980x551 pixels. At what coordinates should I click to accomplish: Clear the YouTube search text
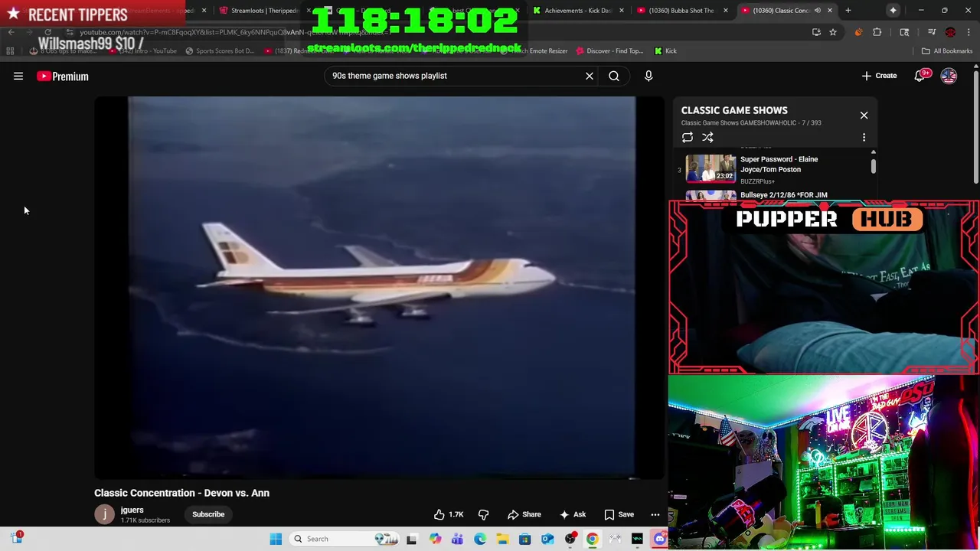click(x=590, y=76)
